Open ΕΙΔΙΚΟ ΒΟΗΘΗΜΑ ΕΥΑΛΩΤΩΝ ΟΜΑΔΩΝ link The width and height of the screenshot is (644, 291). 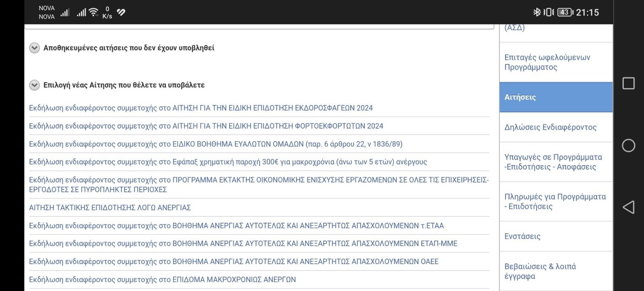tap(216, 144)
